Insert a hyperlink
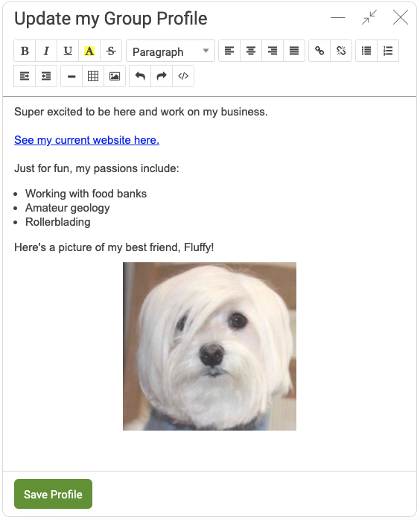 click(x=319, y=51)
